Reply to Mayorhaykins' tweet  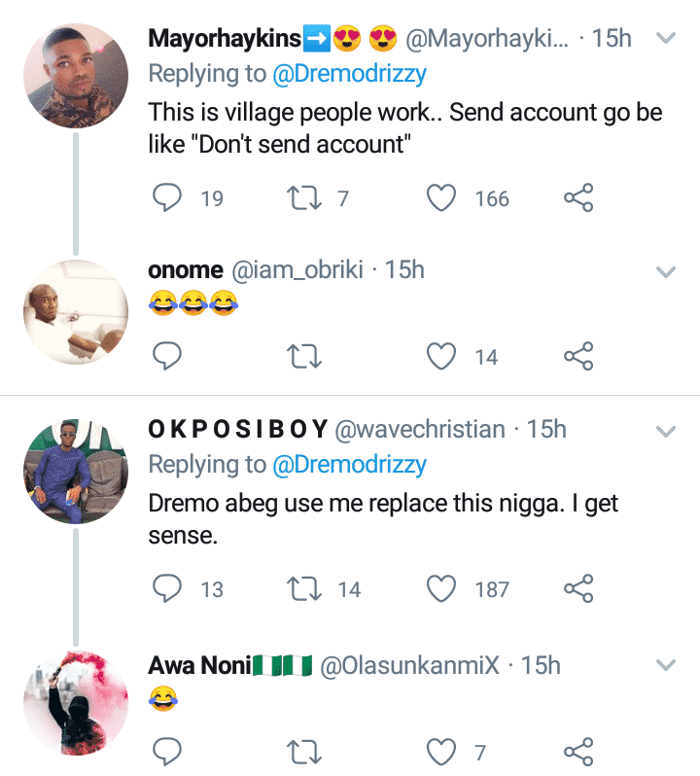point(169,198)
